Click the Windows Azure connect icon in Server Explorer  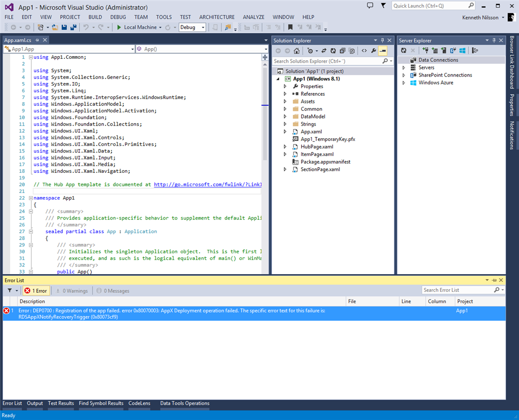[463, 51]
